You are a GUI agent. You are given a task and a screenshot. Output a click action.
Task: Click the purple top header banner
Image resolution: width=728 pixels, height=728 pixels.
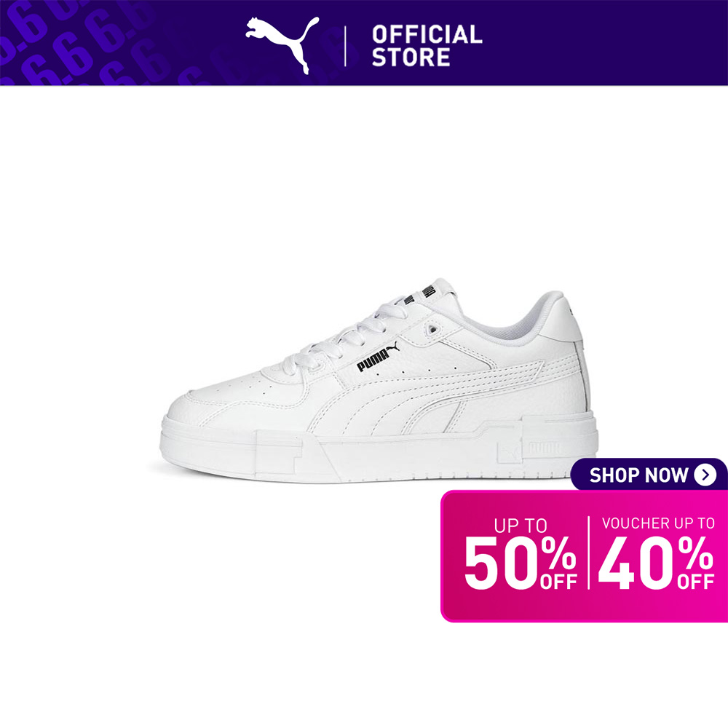click(x=364, y=43)
